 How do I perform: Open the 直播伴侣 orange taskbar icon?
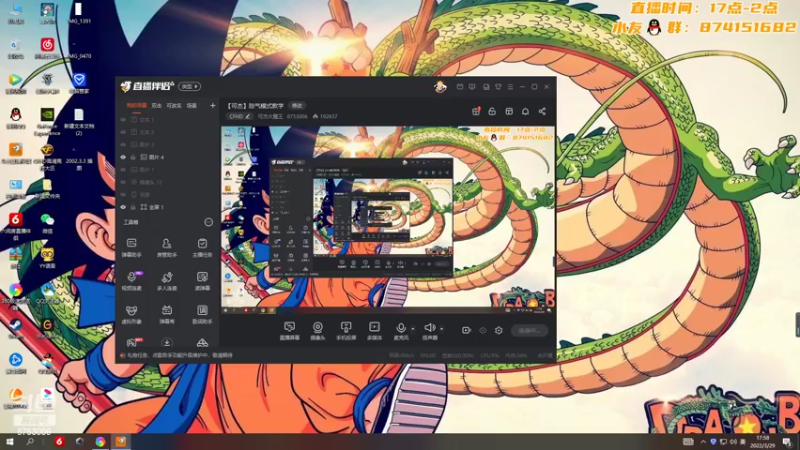(x=121, y=442)
